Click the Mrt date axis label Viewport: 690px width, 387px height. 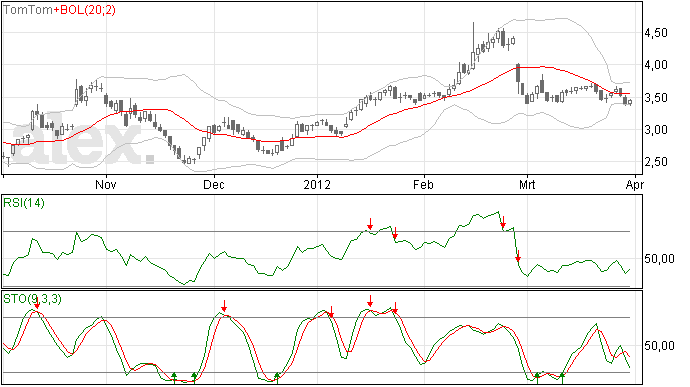tap(527, 184)
